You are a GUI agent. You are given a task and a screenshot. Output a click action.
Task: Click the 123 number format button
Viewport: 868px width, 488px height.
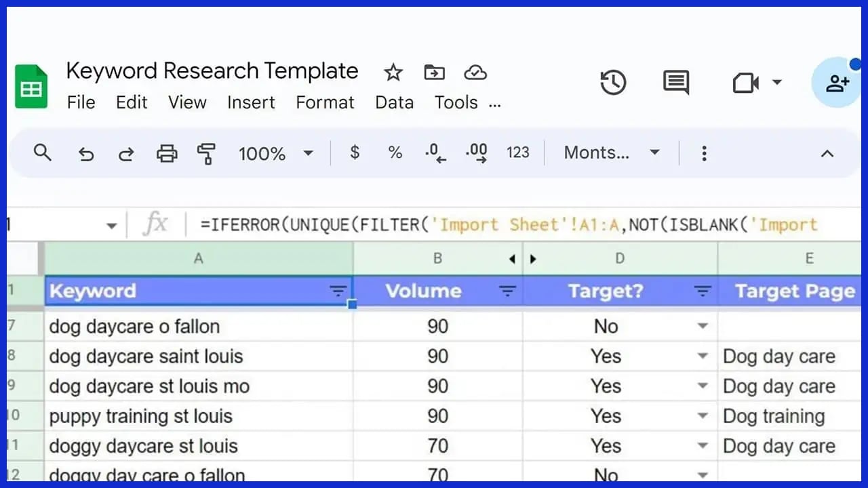click(x=518, y=153)
